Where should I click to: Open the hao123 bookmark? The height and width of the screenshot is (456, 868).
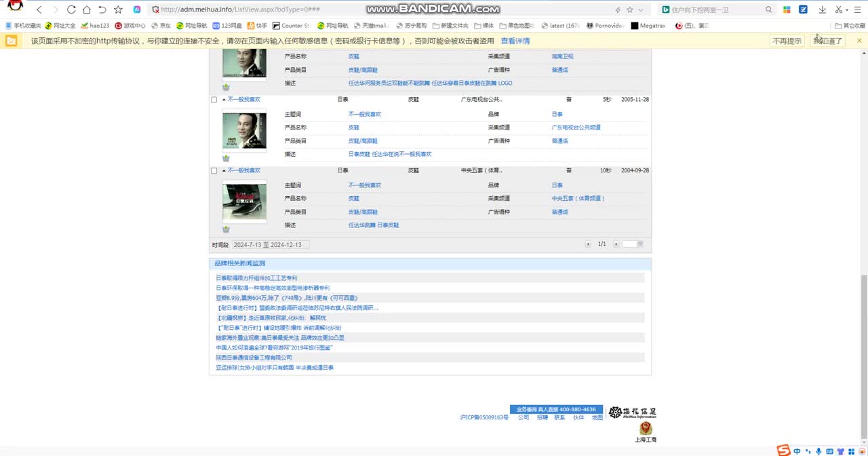95,26
